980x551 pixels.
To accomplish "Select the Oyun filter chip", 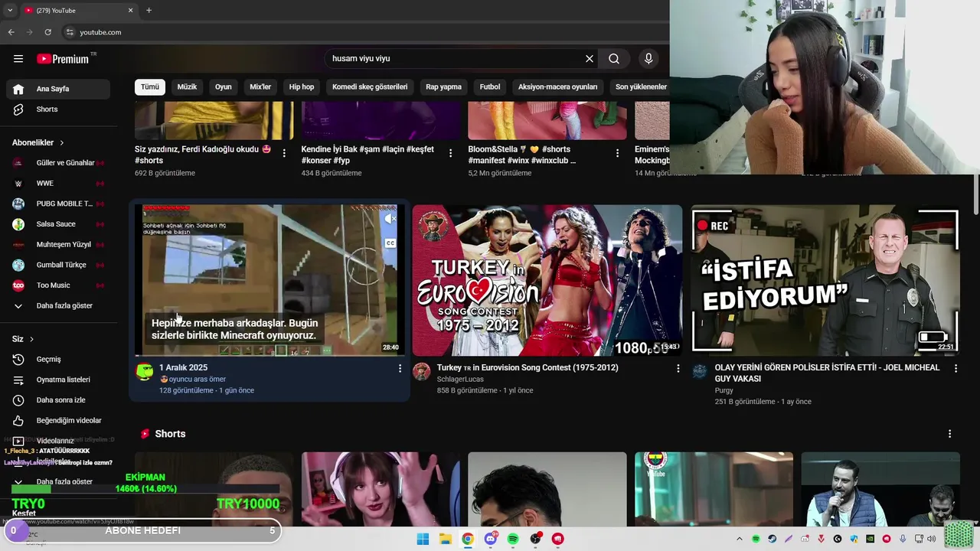I will pos(223,86).
